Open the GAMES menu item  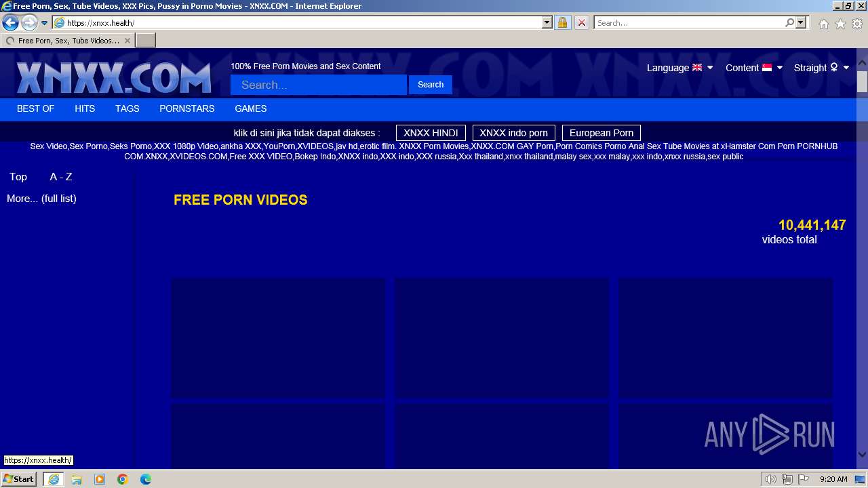pos(251,108)
